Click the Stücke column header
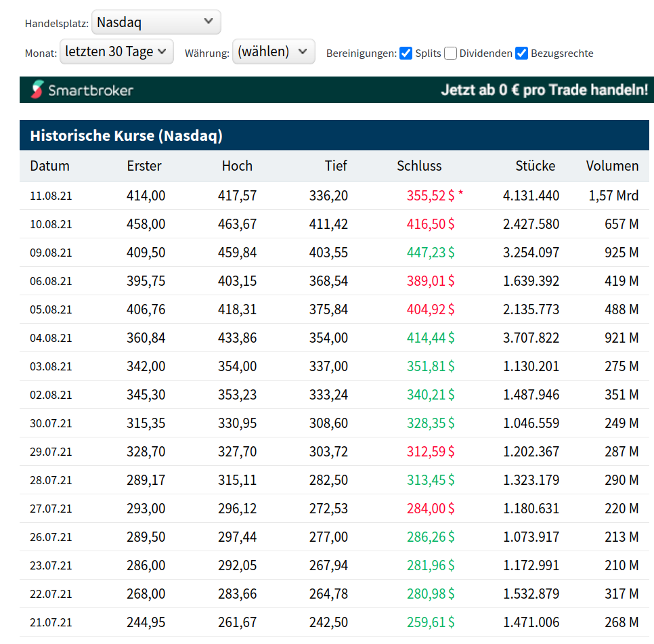This screenshot has width=654, height=644. pos(535,166)
